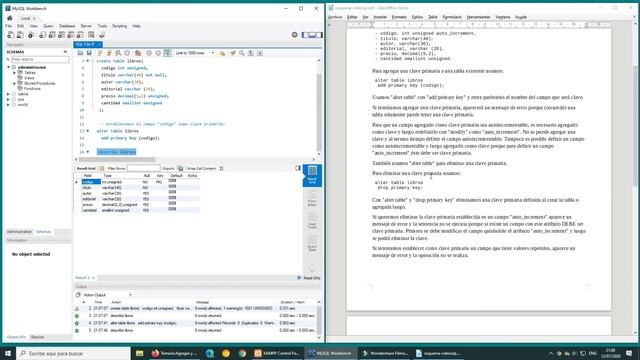Open the Limit to 1000 rows dropdown

point(195,53)
